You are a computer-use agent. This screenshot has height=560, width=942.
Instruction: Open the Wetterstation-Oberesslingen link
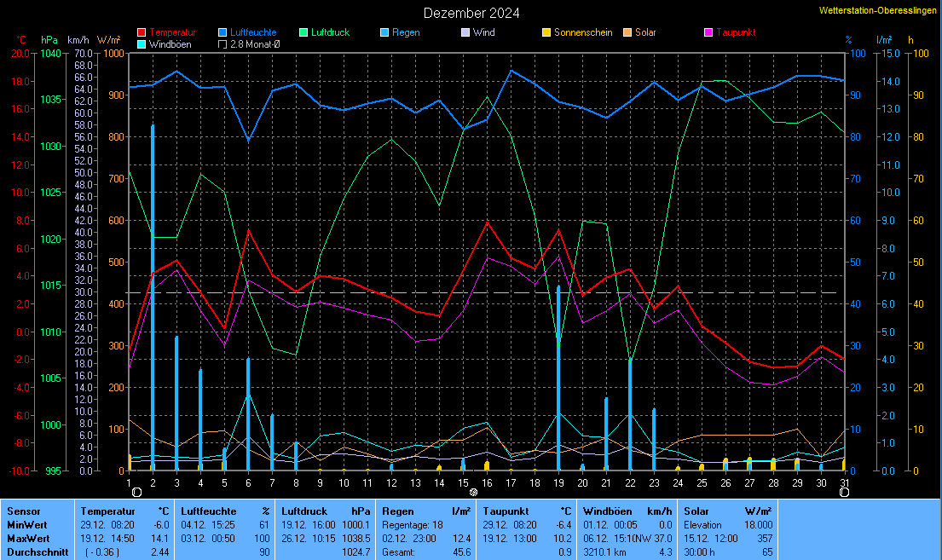pos(877,10)
